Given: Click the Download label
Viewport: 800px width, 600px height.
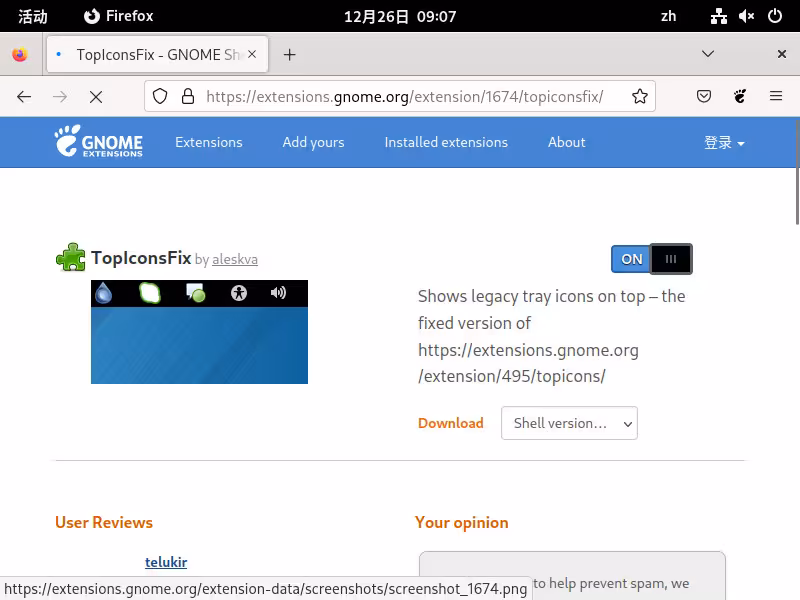Looking at the screenshot, I should [x=451, y=423].
